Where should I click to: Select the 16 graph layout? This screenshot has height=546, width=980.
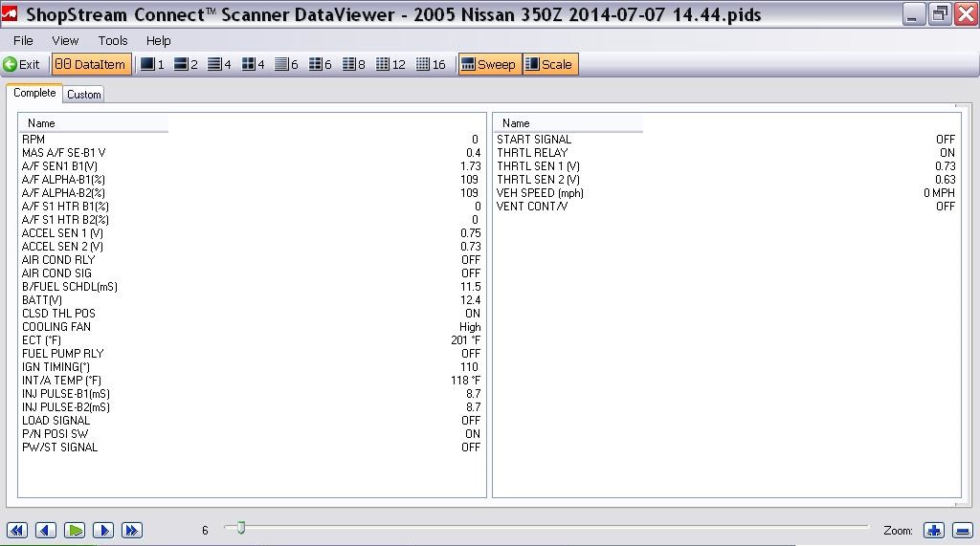coord(431,64)
